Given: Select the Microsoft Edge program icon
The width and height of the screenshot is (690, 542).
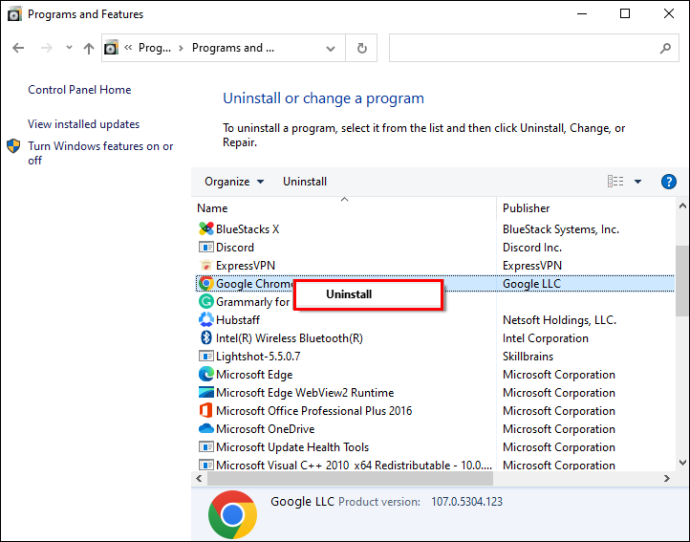Looking at the screenshot, I should click(206, 374).
